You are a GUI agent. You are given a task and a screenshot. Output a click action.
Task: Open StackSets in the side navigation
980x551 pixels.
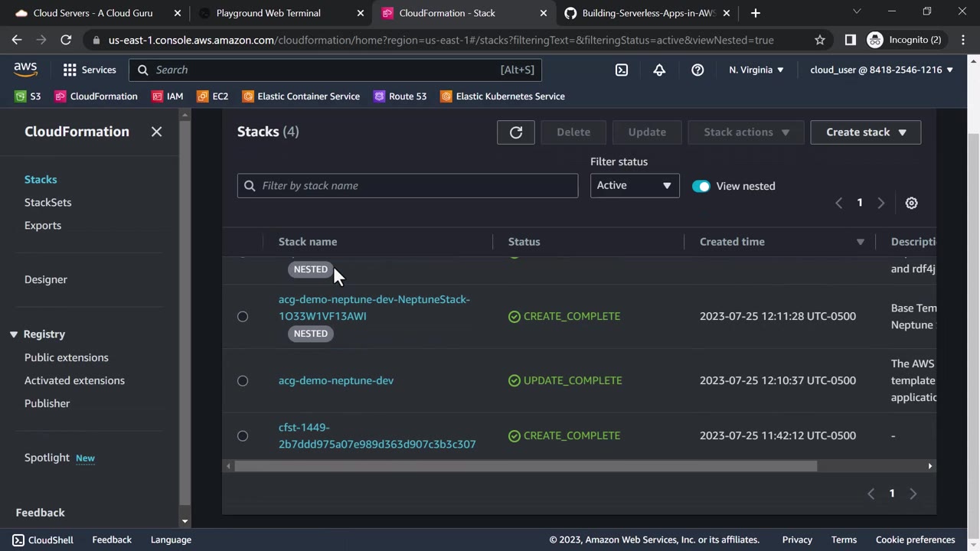tap(47, 202)
